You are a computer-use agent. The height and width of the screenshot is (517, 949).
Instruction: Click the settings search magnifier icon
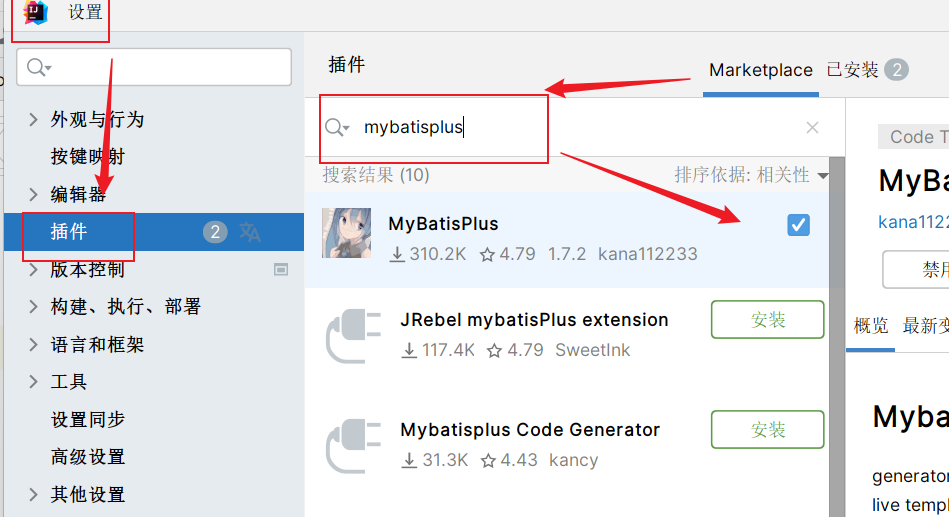click(x=39, y=67)
